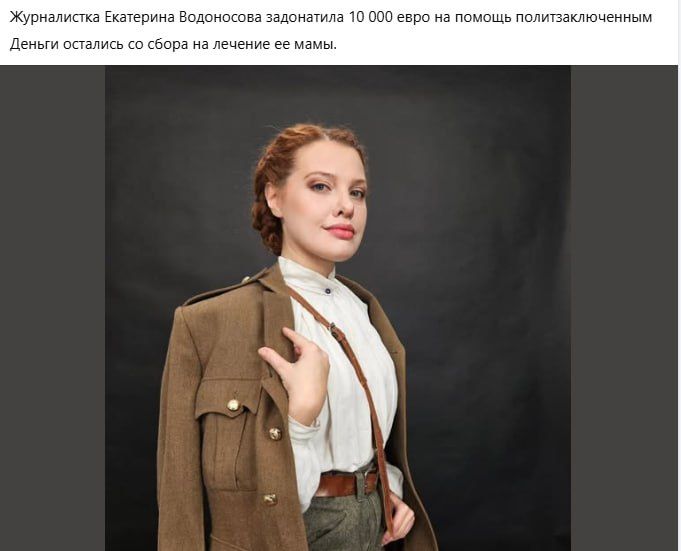This screenshot has height=551, width=681.
Task: Click the leather strap buckle across the blouse
Action: [x=333, y=329]
